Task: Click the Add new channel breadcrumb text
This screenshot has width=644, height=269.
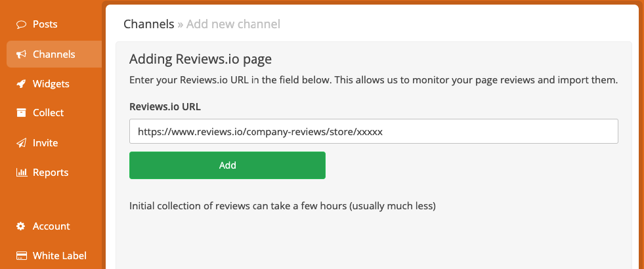Action: pos(233,24)
